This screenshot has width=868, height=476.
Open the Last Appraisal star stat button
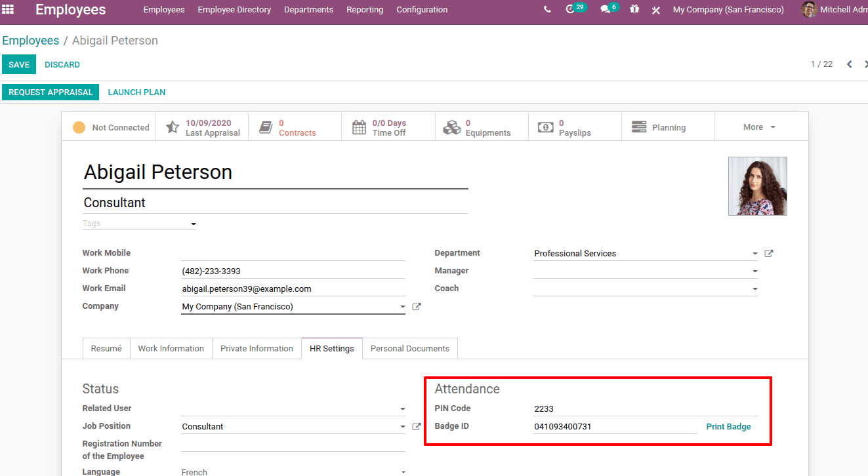coord(202,127)
